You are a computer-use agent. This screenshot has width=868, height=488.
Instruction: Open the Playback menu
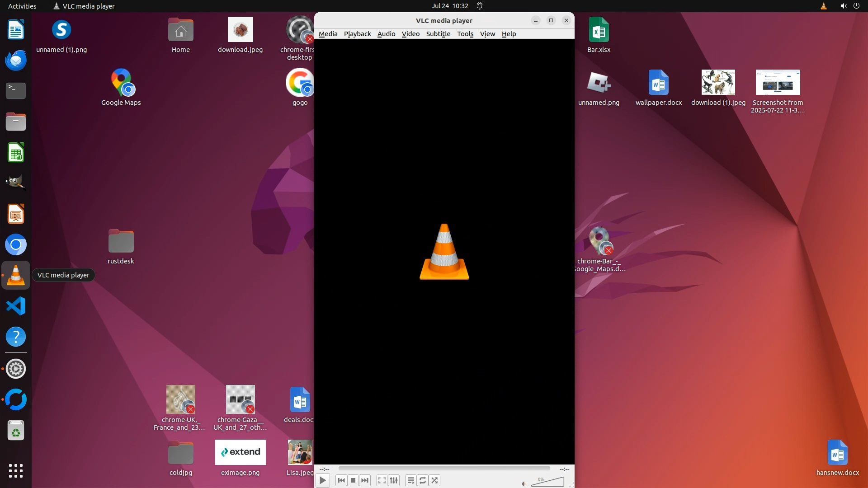pos(357,34)
